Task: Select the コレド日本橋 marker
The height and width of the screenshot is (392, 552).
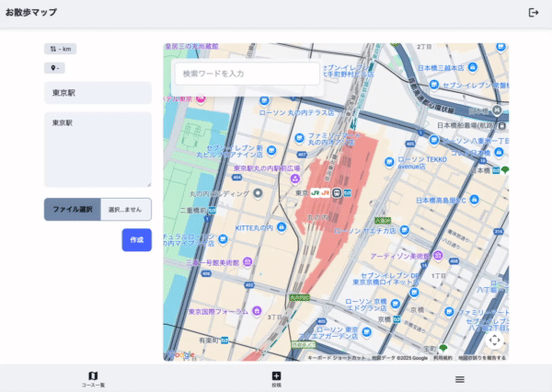Action: (499, 152)
